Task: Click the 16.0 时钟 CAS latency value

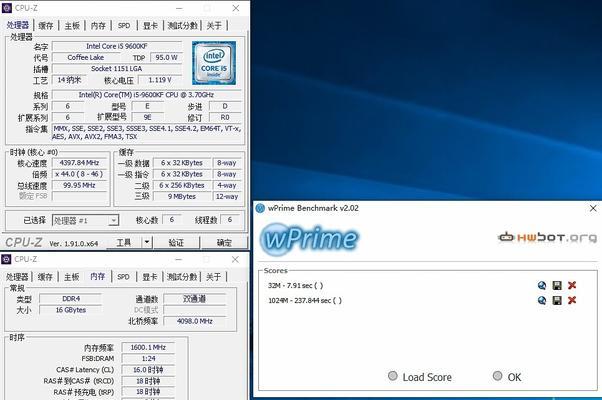Action: (x=148, y=370)
